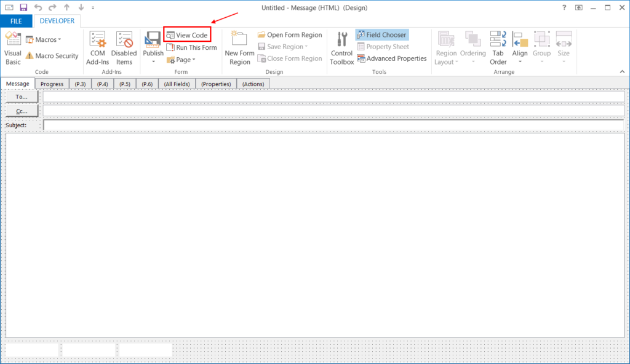View Disabled Items
This screenshot has width=630, height=364.
124,48
